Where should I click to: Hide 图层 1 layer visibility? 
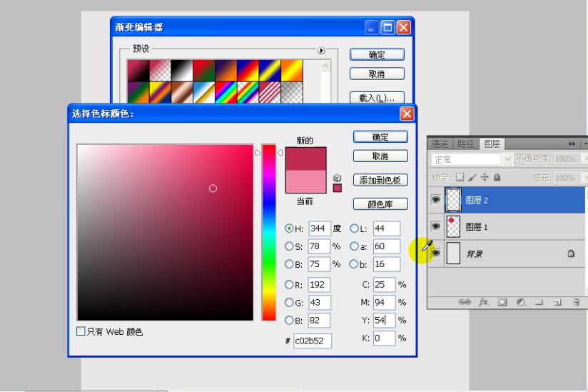click(x=435, y=226)
